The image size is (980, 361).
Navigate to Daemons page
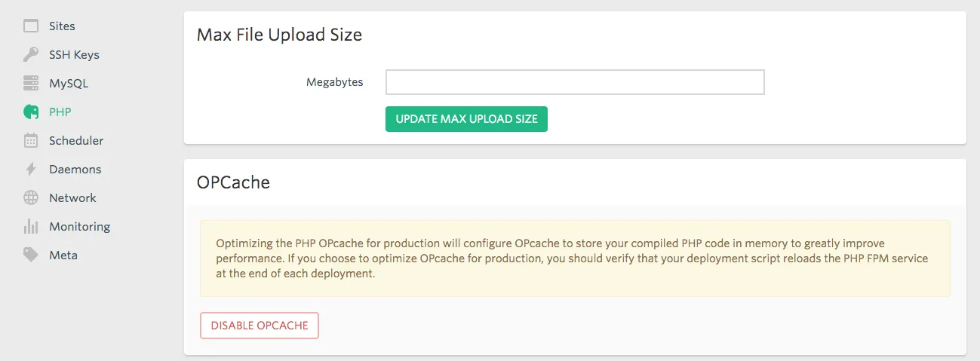tap(75, 170)
